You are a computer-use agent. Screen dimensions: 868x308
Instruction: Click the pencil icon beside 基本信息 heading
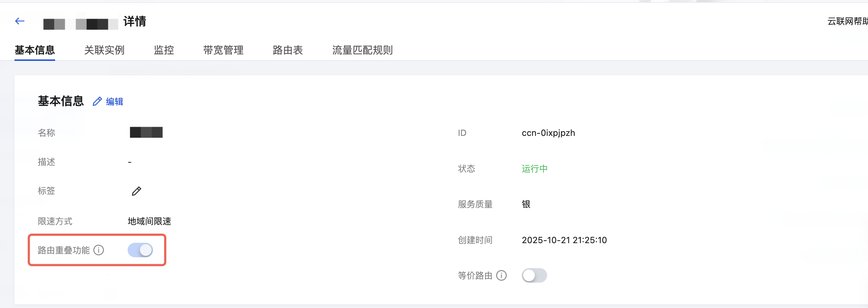[x=97, y=101]
